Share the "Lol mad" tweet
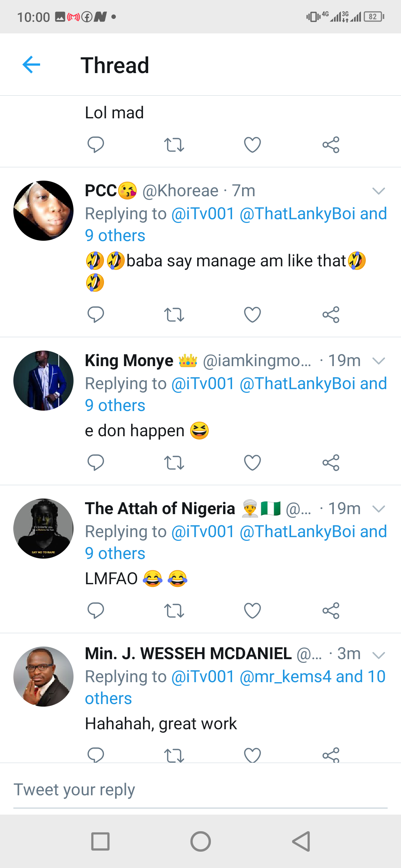 click(x=331, y=145)
